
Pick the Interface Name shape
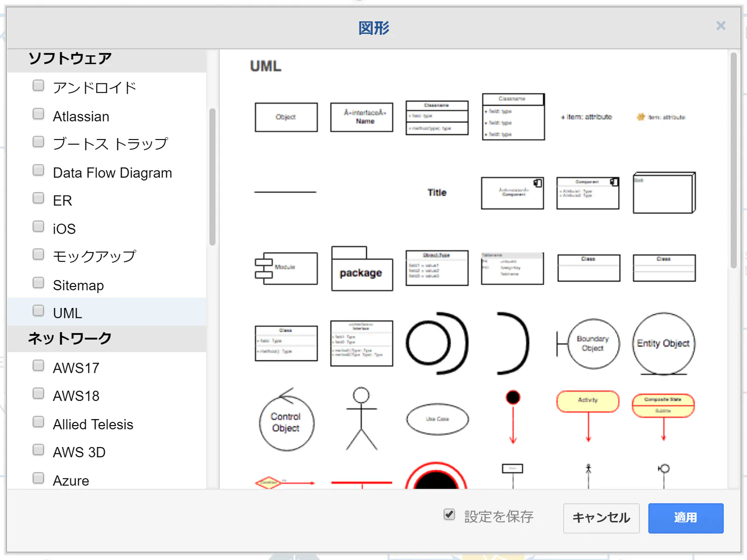[x=362, y=117]
